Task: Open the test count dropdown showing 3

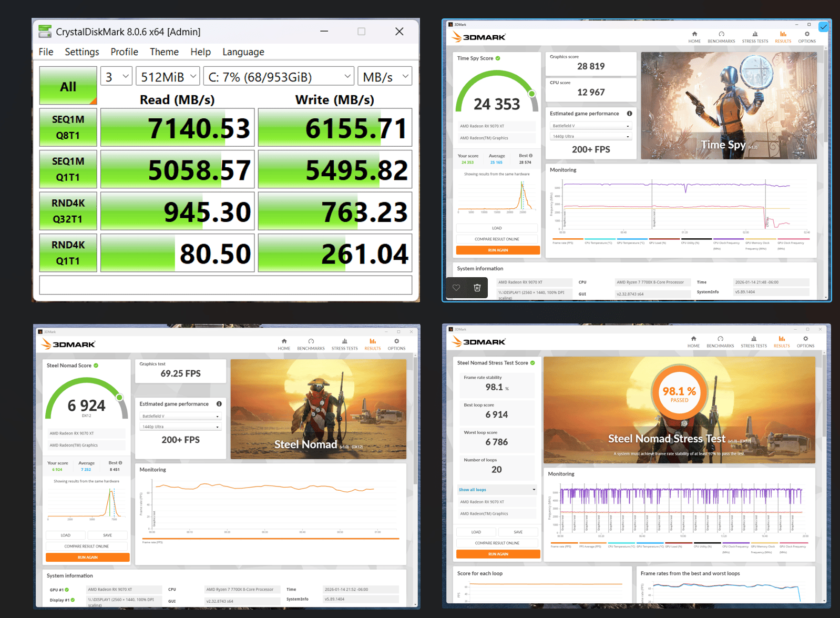Action: click(116, 77)
